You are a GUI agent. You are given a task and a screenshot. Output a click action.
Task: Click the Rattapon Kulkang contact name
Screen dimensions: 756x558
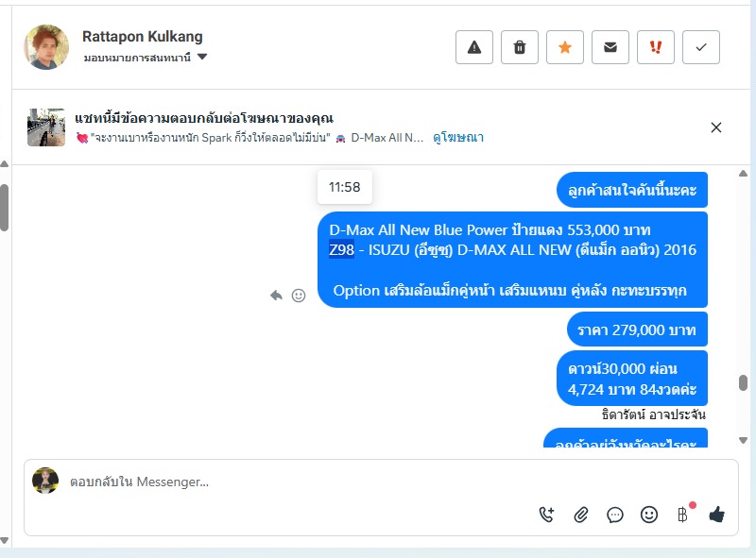[x=143, y=37]
